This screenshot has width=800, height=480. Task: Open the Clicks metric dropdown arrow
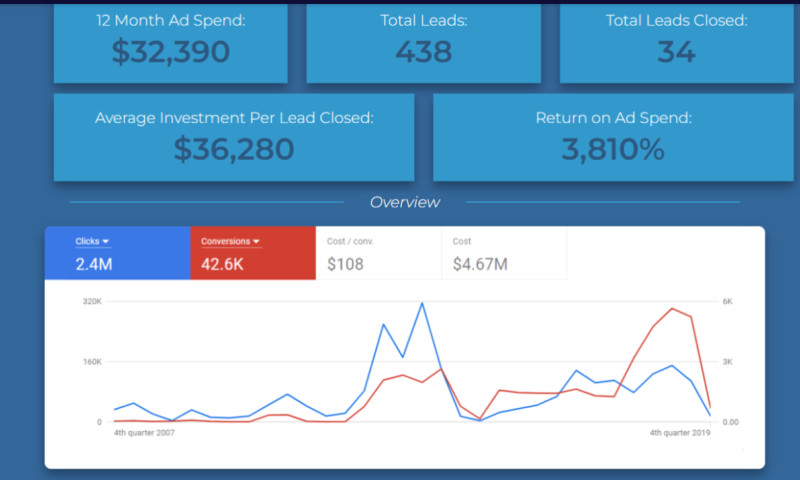click(106, 242)
